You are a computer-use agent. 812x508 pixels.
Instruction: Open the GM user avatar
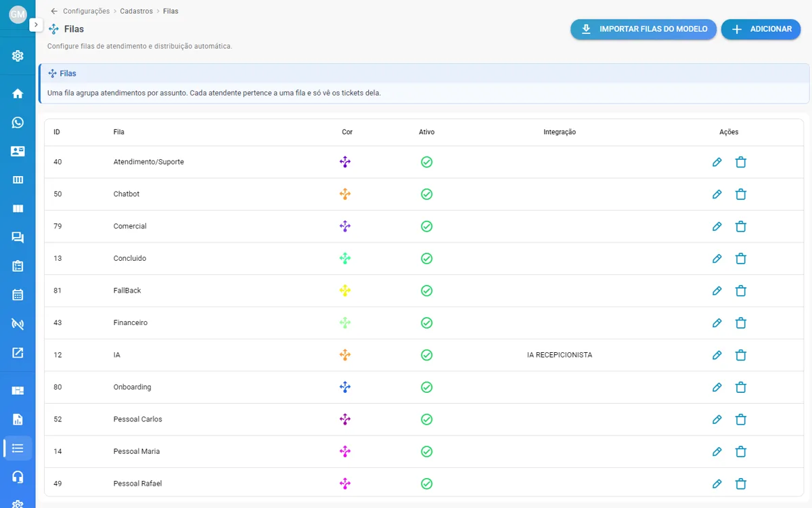(x=18, y=14)
